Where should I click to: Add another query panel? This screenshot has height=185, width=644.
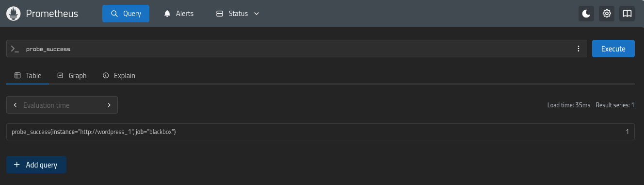point(36,165)
